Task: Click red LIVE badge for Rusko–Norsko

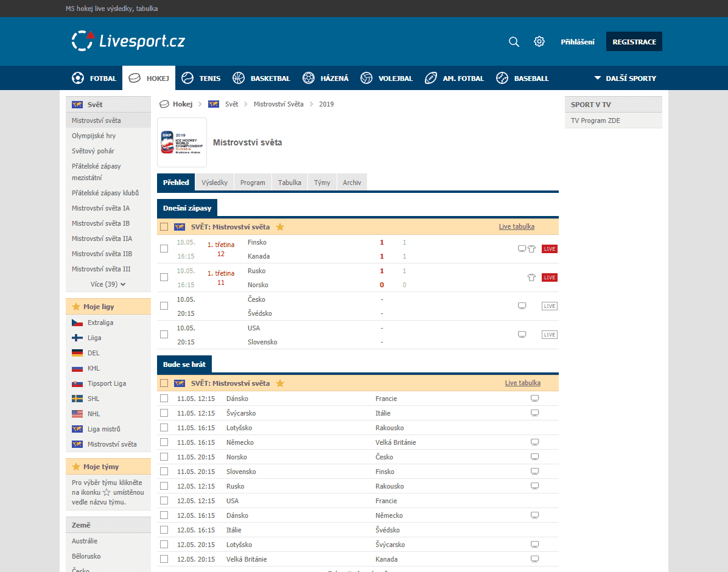Action: coord(550,277)
